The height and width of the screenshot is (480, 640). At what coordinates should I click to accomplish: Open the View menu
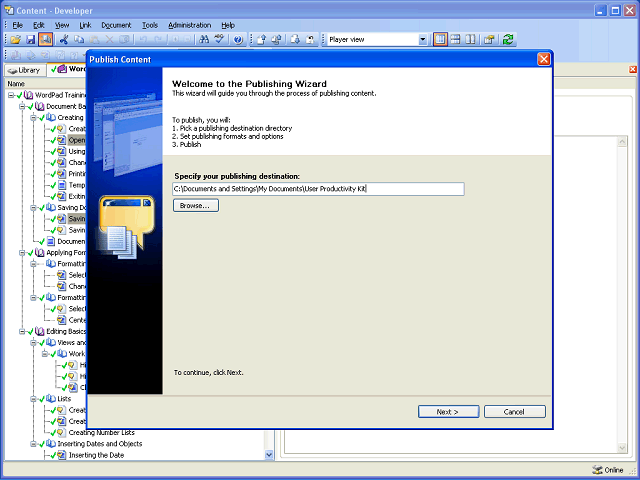pos(62,25)
